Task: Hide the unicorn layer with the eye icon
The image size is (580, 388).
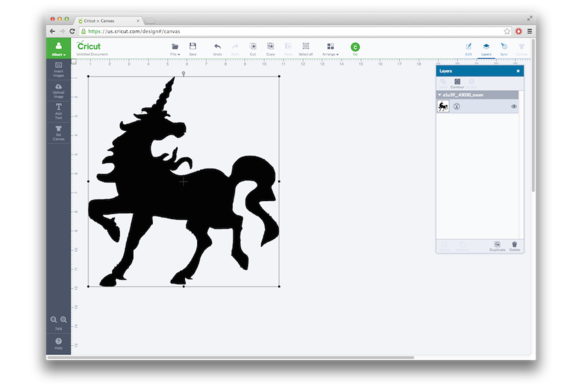Action: [x=514, y=107]
